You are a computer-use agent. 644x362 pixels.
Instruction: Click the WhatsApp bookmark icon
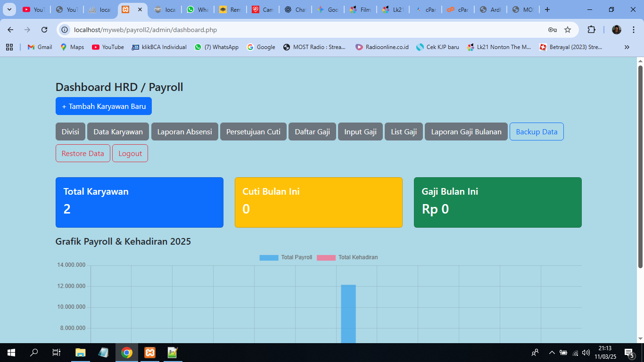(x=198, y=47)
